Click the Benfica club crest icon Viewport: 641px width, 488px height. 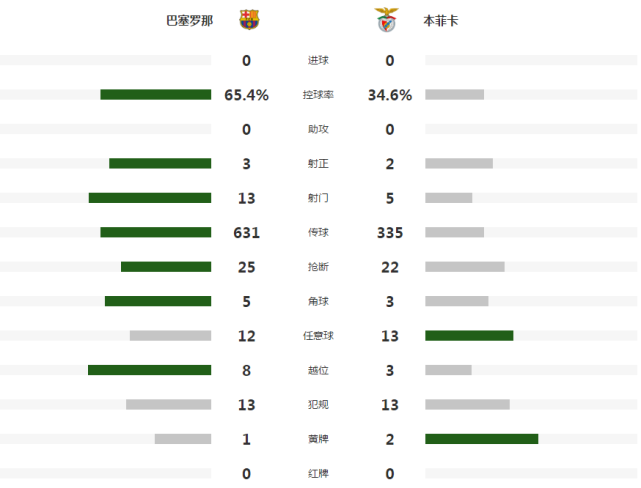(x=386, y=20)
